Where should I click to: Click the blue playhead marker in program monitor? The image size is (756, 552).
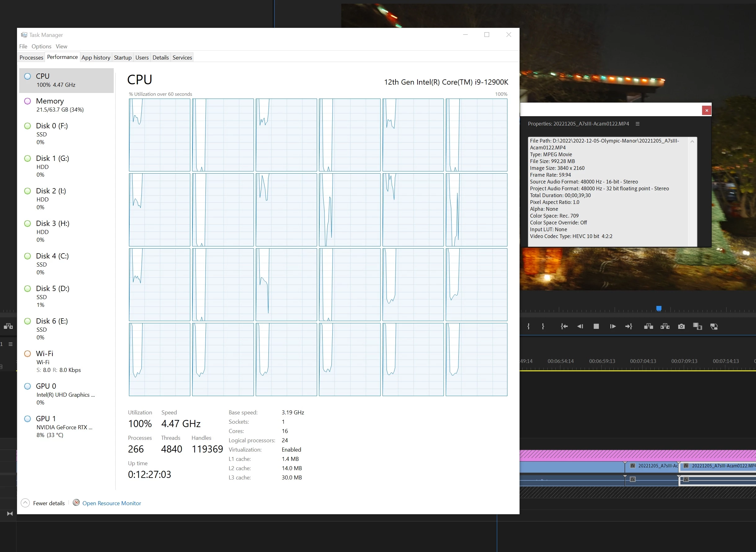click(659, 308)
